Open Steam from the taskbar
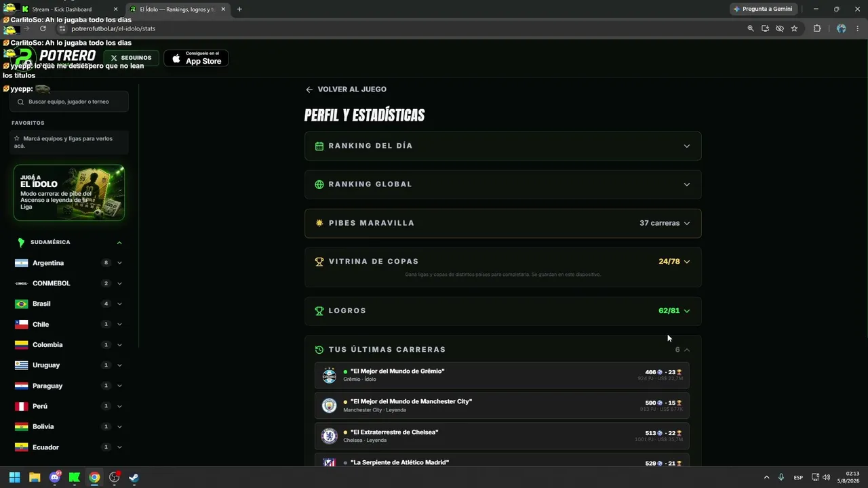The width and height of the screenshot is (868, 488). click(134, 477)
